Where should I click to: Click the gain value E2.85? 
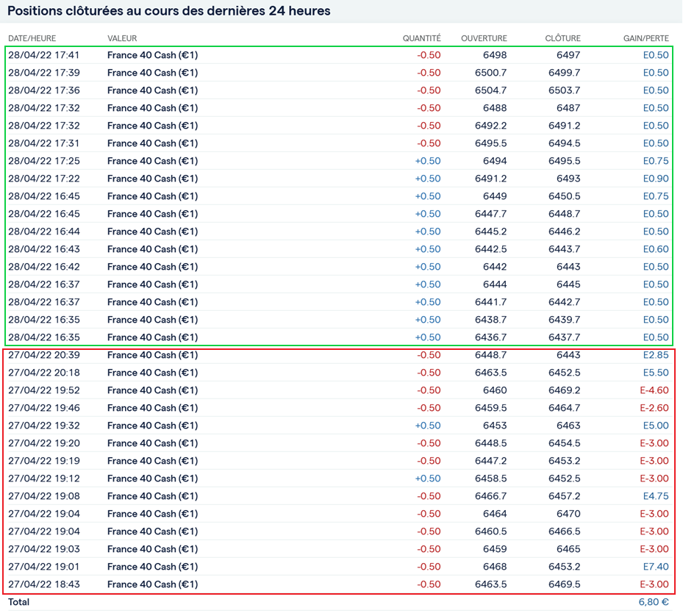656,355
